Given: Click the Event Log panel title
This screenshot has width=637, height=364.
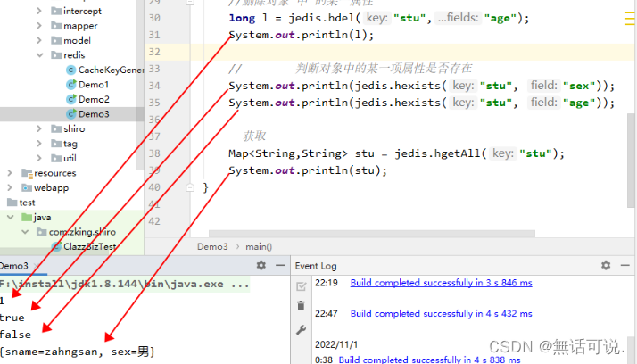Looking at the screenshot, I should tap(316, 266).
